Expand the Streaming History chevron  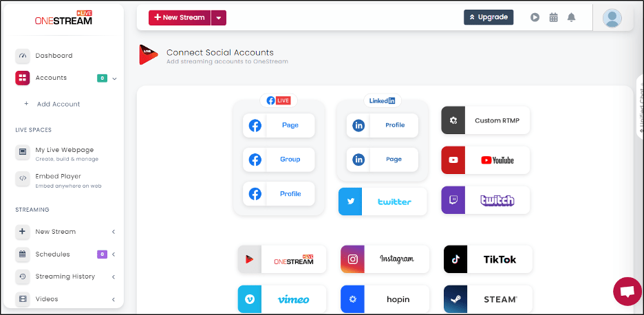point(114,276)
